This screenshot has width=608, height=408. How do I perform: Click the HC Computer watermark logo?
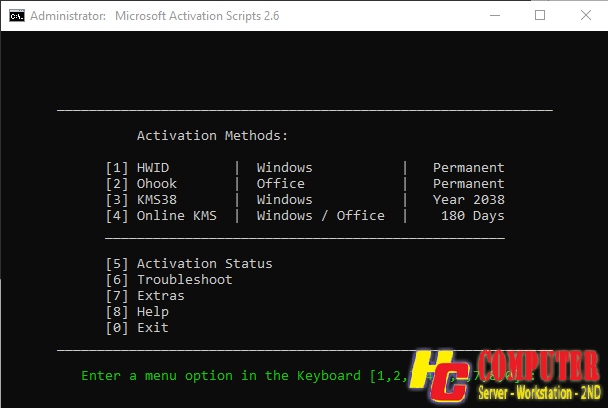[x=505, y=375]
